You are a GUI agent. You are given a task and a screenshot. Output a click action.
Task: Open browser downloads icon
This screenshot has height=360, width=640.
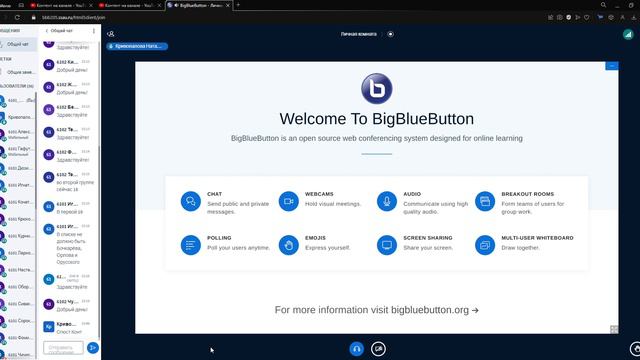tap(634, 18)
